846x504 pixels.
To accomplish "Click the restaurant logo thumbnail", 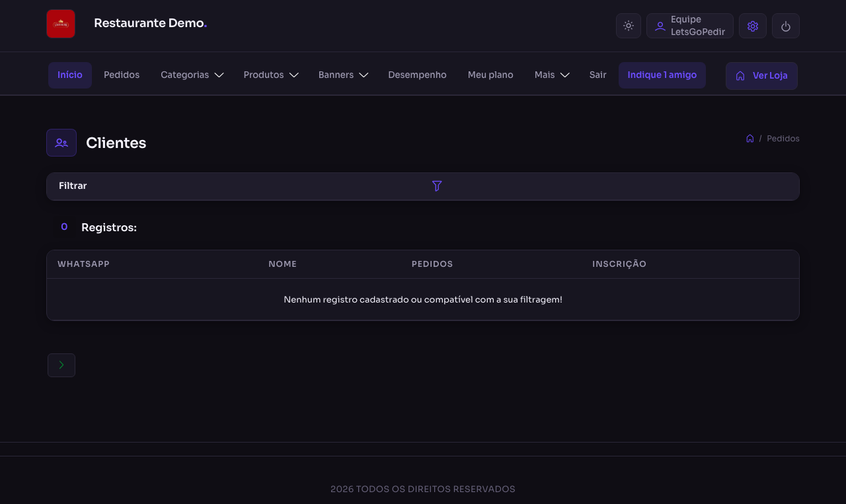I will click(61, 24).
